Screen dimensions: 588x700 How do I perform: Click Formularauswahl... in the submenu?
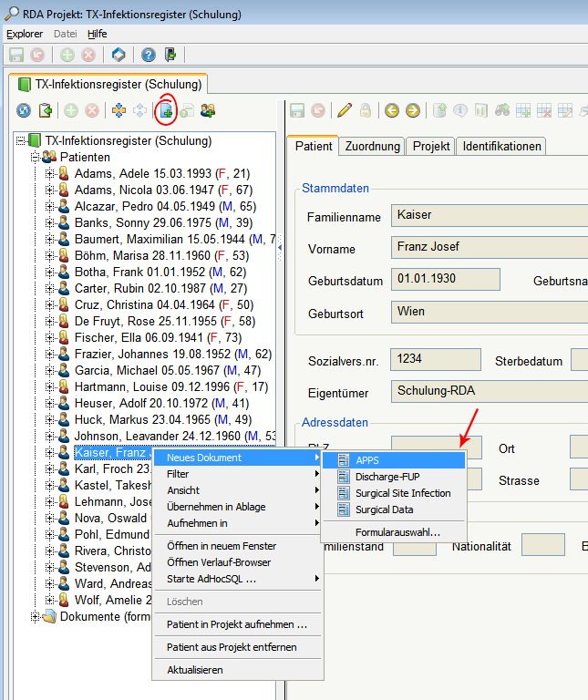pos(397,531)
